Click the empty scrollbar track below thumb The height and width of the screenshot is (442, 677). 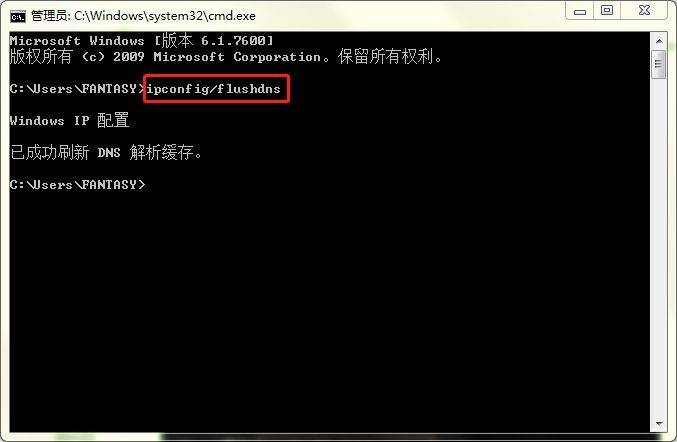pos(659,246)
